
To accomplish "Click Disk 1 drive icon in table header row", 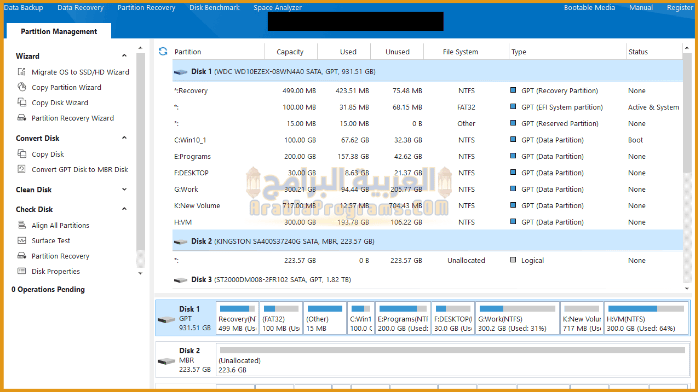I will (180, 72).
